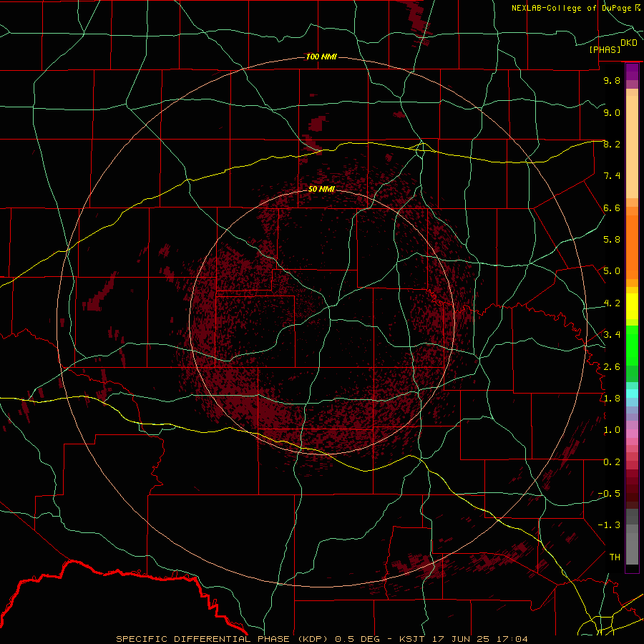Click the 9.8 value on the color scale
Screen dimensions: 644x644
tap(612, 80)
